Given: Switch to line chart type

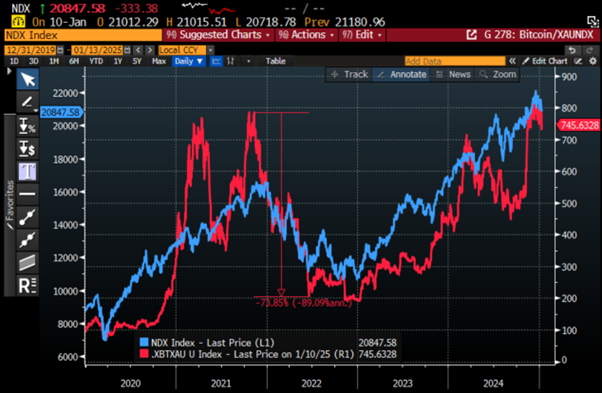Looking at the screenshot, I should tap(217, 61).
